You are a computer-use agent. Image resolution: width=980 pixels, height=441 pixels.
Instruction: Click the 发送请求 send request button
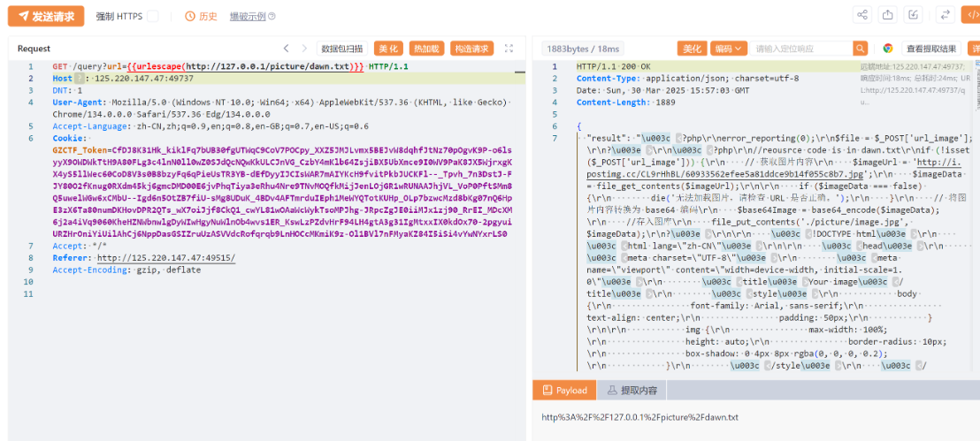coord(46,16)
